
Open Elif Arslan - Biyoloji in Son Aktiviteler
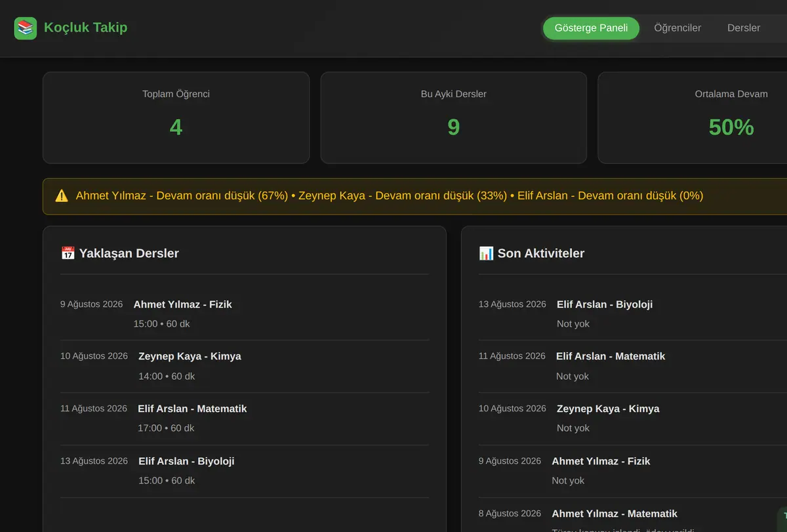coord(605,304)
